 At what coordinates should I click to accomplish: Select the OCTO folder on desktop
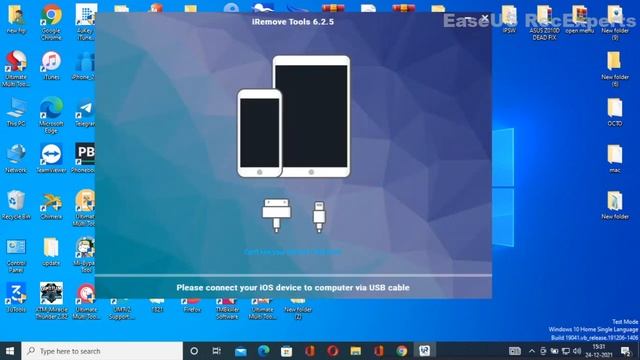click(x=615, y=112)
